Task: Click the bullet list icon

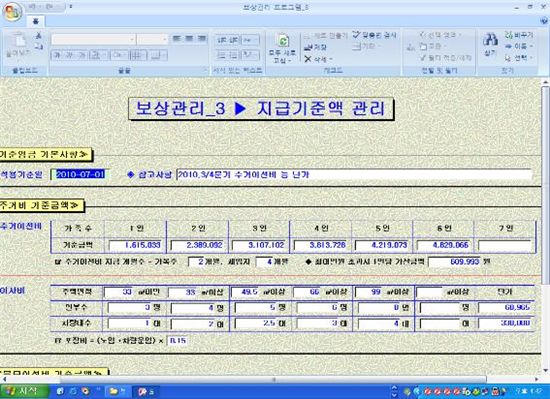Action: pyautogui.click(x=234, y=54)
